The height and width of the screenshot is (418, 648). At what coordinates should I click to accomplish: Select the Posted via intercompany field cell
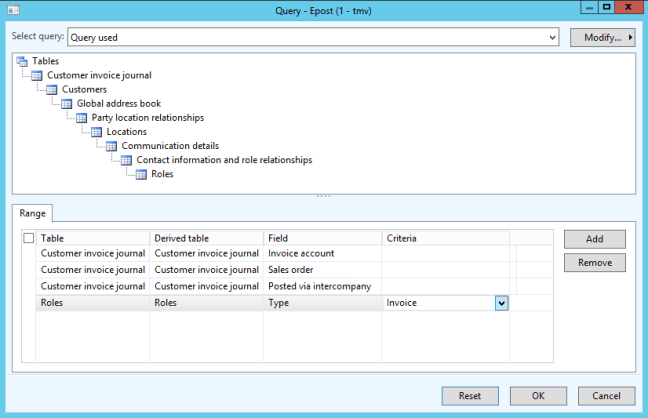322,287
